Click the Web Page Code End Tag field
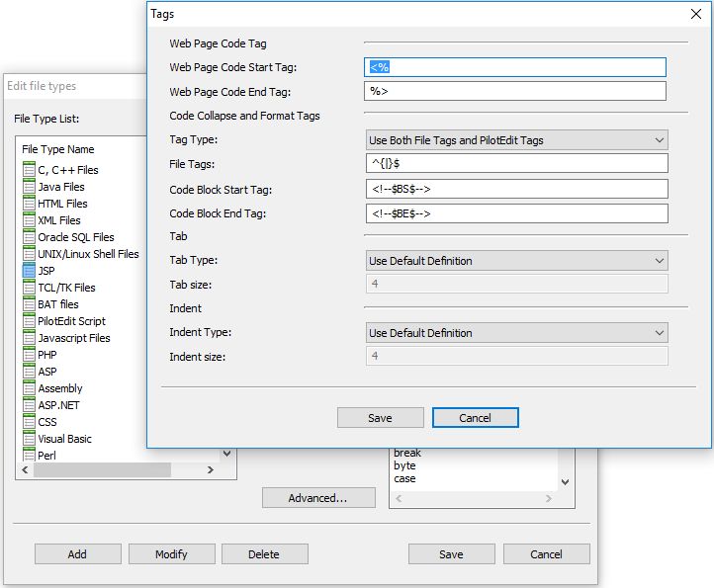The width and height of the screenshot is (714, 588). (515, 91)
